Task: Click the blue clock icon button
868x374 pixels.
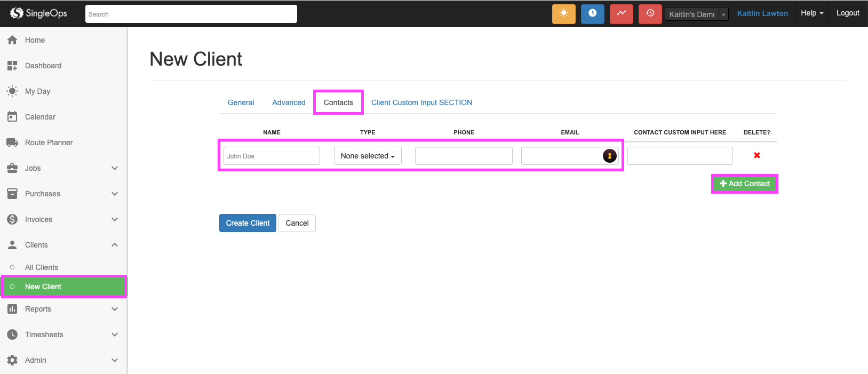Action: pos(592,14)
